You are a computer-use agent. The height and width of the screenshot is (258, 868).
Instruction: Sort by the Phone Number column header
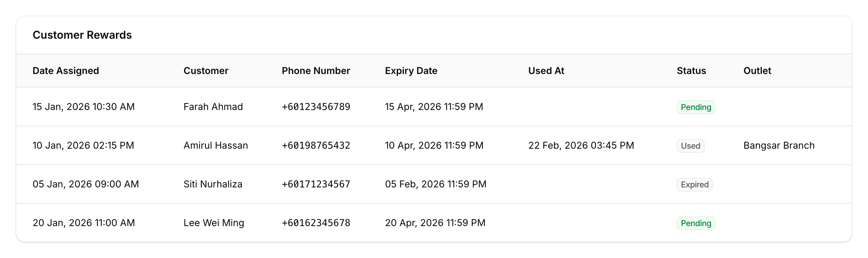(316, 71)
